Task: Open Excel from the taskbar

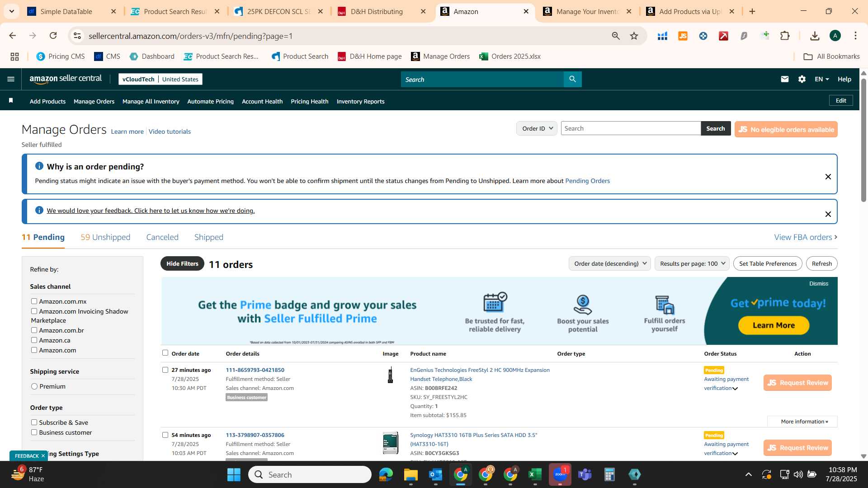Action: click(535, 474)
